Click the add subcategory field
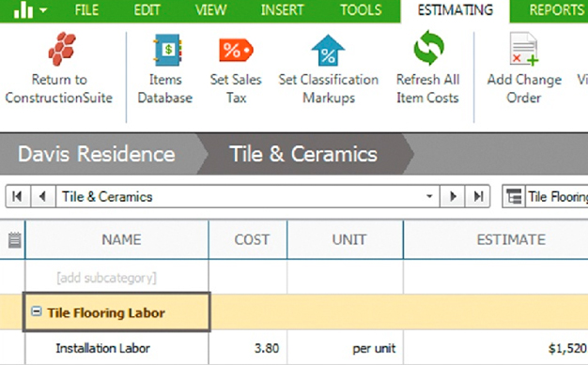The width and height of the screenshot is (588, 365). tap(116, 278)
